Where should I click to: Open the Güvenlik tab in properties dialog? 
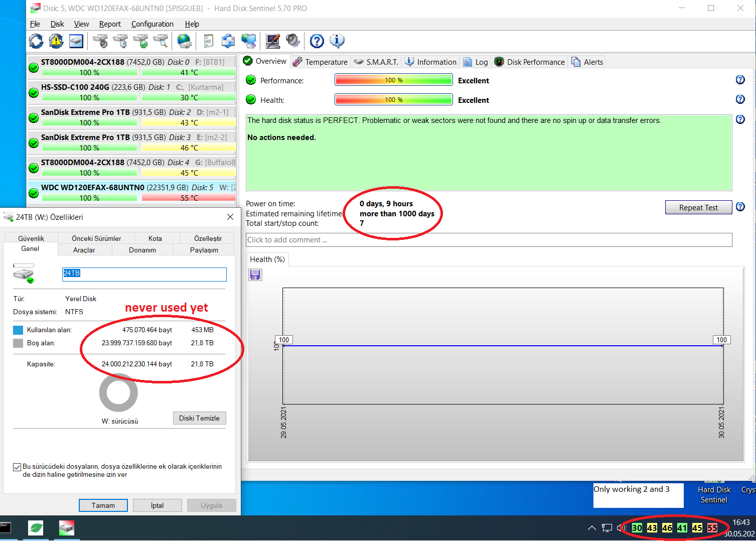pos(31,238)
